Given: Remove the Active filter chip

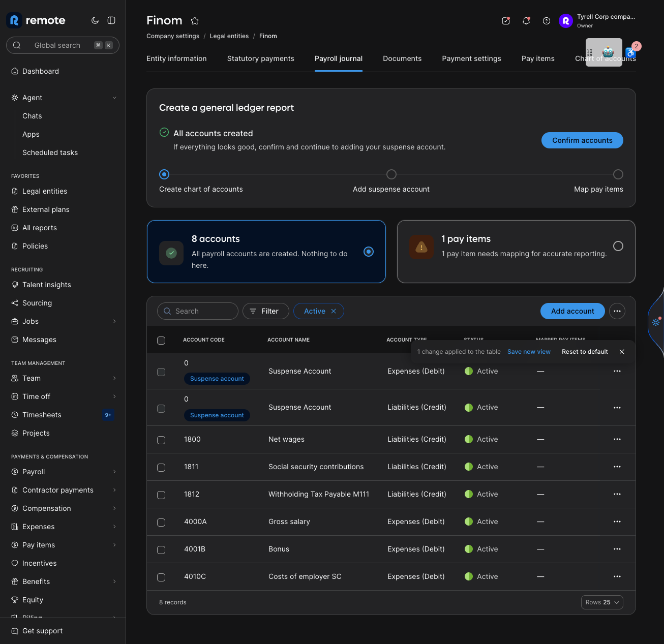Looking at the screenshot, I should tap(334, 311).
